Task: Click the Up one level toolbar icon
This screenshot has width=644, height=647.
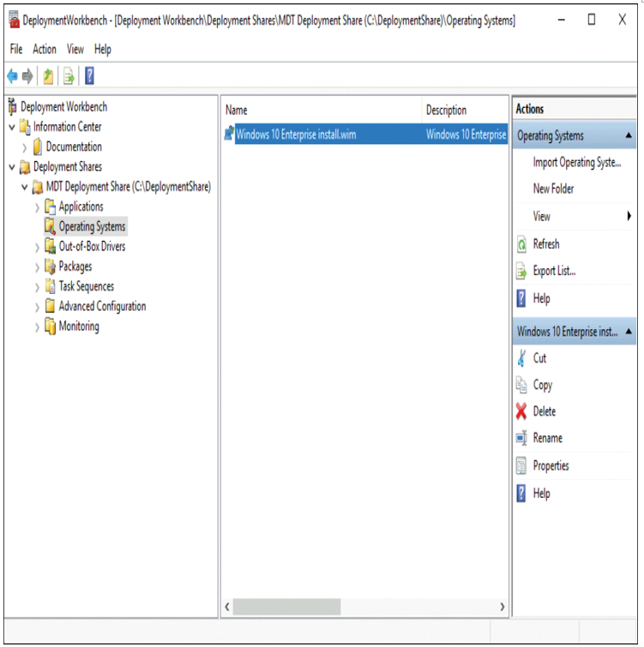Action: (x=48, y=76)
